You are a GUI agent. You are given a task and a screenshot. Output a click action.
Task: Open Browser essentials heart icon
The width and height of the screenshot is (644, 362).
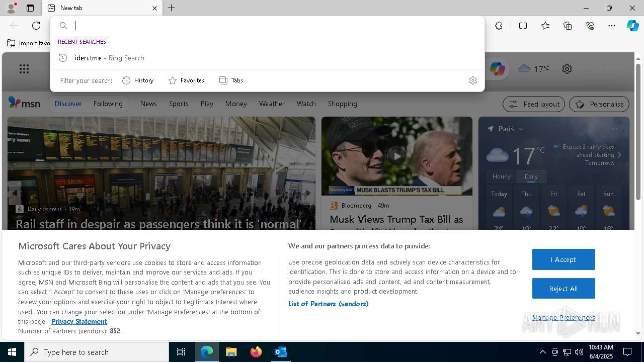coord(590,26)
